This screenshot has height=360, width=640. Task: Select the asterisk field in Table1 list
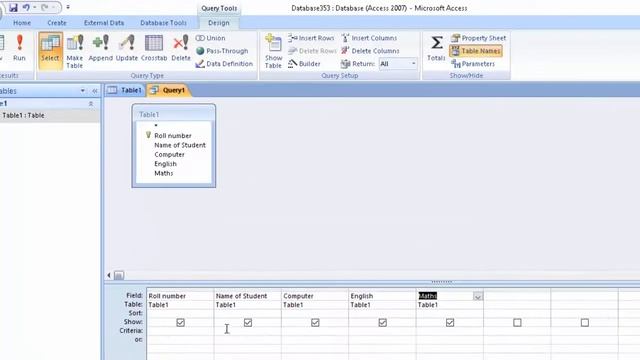point(156,126)
